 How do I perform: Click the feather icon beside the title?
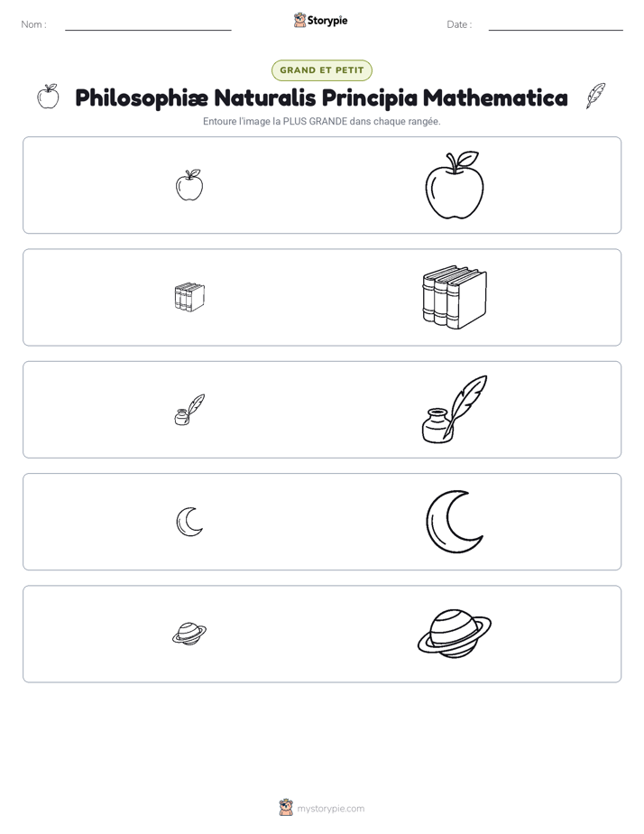point(595,97)
